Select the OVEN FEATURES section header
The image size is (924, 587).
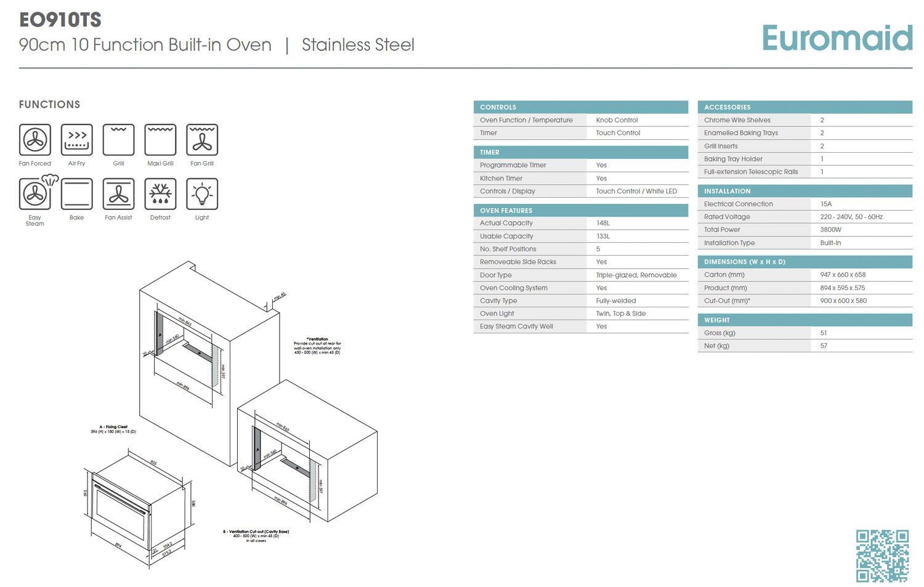click(580, 211)
